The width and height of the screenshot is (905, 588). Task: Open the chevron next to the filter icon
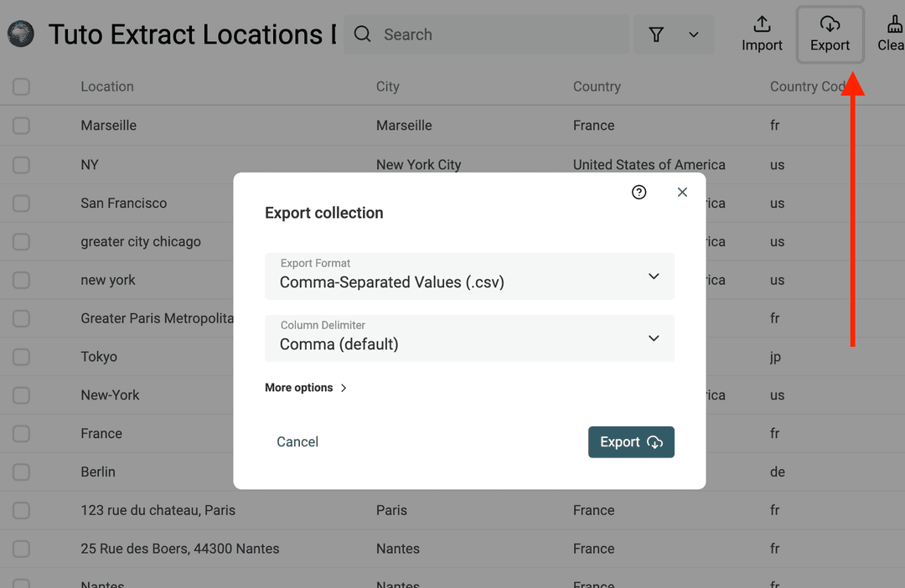coord(693,34)
